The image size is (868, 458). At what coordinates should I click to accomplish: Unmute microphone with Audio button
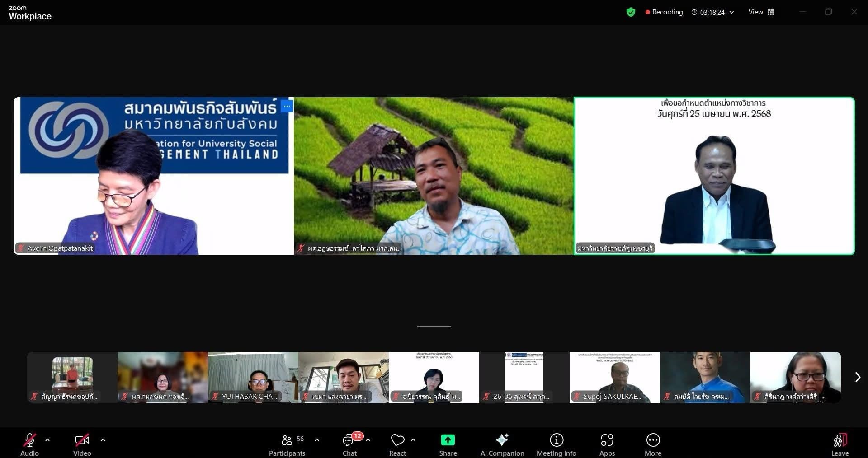point(29,444)
